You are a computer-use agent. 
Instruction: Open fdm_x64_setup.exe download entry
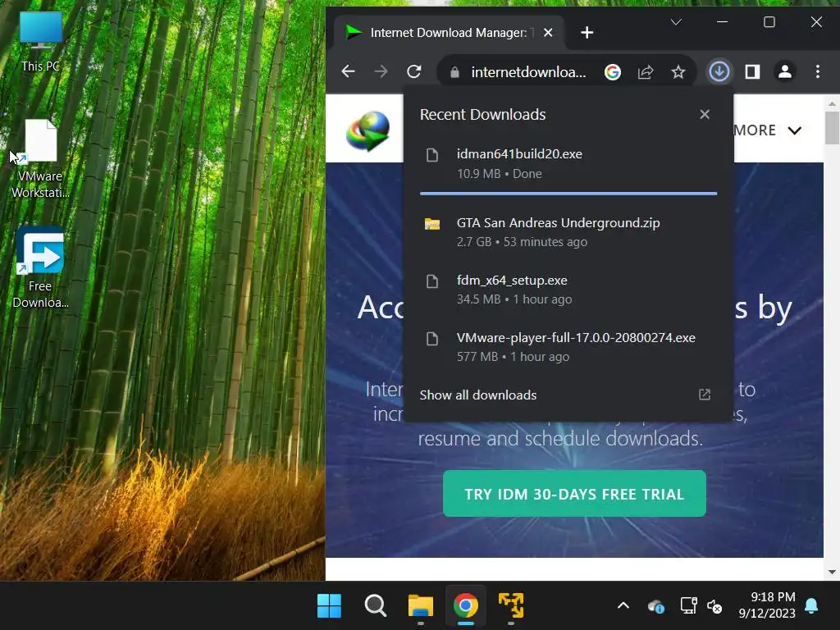pyautogui.click(x=568, y=290)
